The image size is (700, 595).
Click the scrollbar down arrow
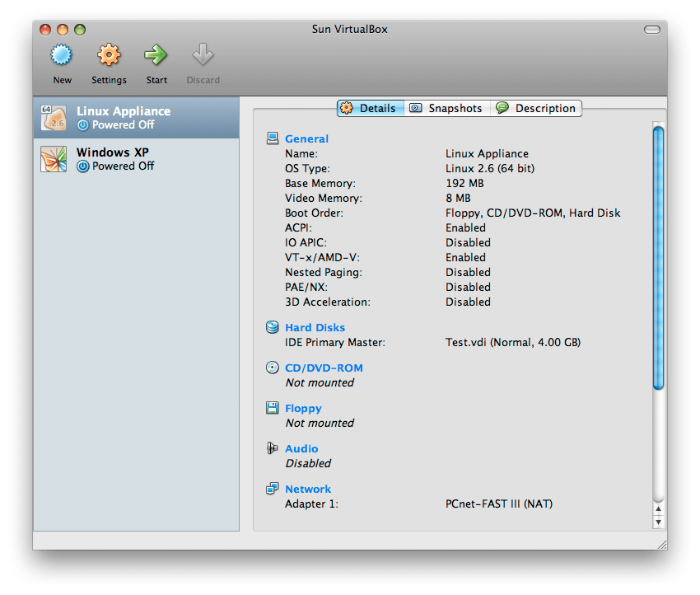pos(658,522)
